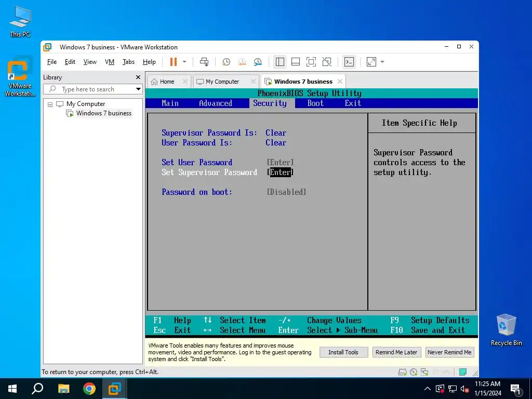532x399 pixels.
Task: Click the stretch guest display icon
Action: pos(371,62)
